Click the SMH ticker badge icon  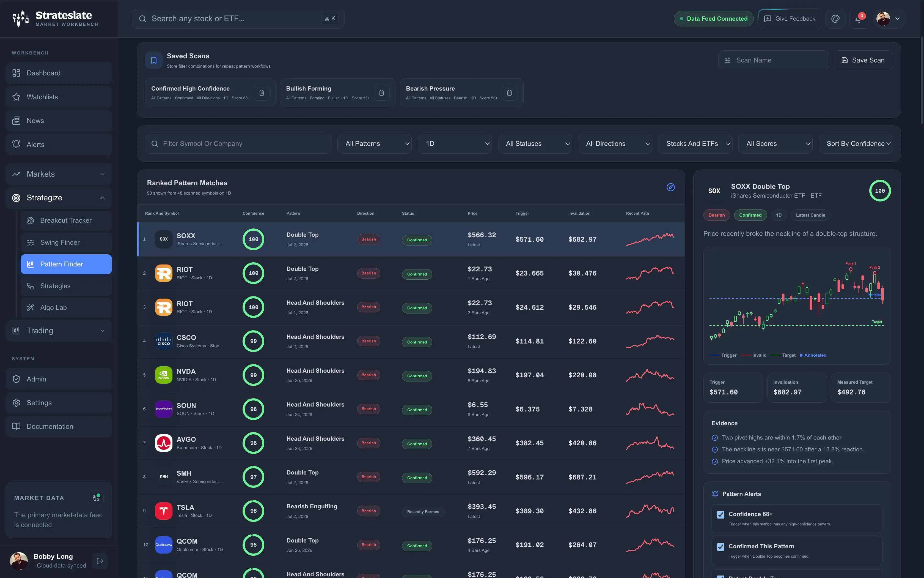[x=163, y=477]
